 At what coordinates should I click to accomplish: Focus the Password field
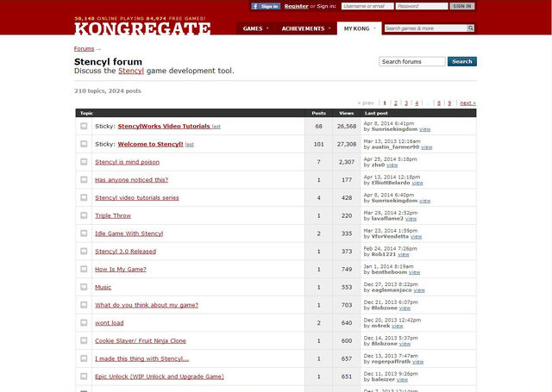(x=422, y=6)
